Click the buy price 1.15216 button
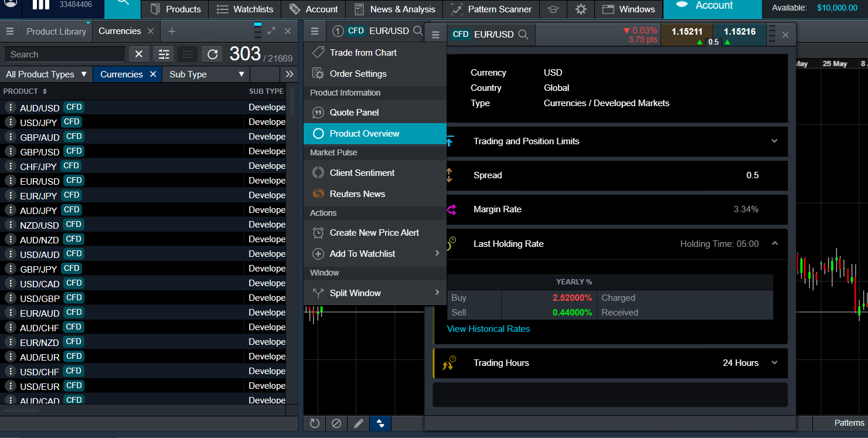 (740, 35)
